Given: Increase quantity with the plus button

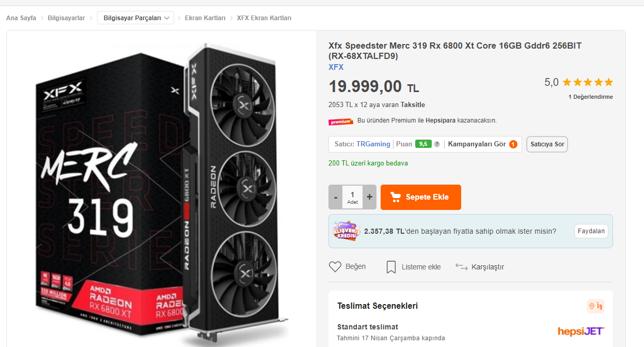Looking at the screenshot, I should point(369,197).
